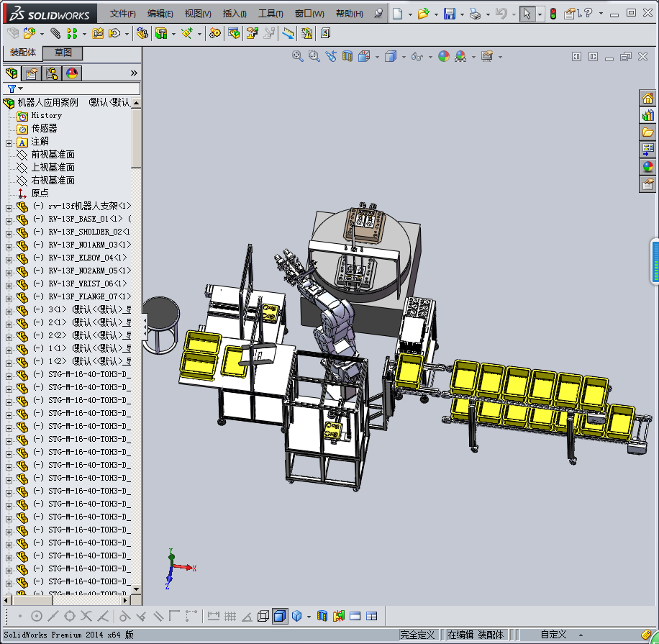
Task: Open the FeatureManager design tree tab
Action: [12, 73]
